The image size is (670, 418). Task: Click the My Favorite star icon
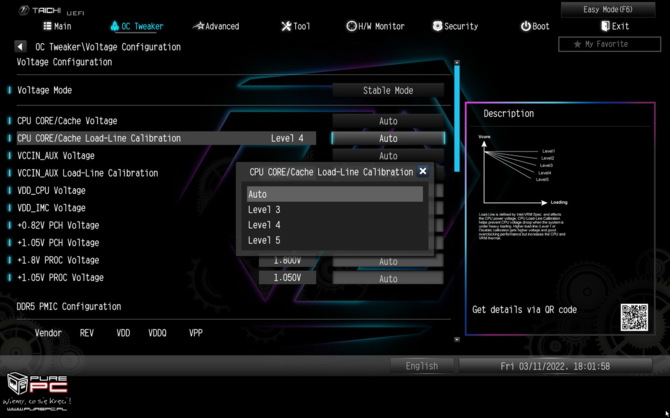(577, 44)
